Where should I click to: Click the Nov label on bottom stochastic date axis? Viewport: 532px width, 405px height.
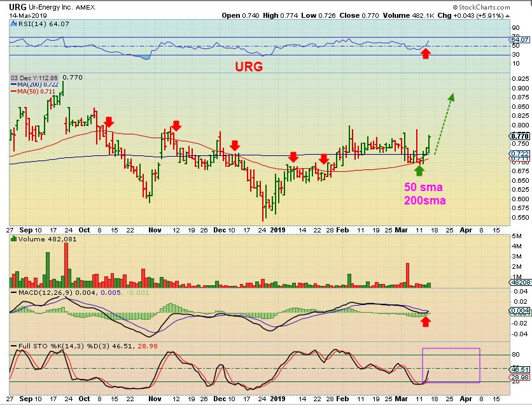[x=155, y=399]
